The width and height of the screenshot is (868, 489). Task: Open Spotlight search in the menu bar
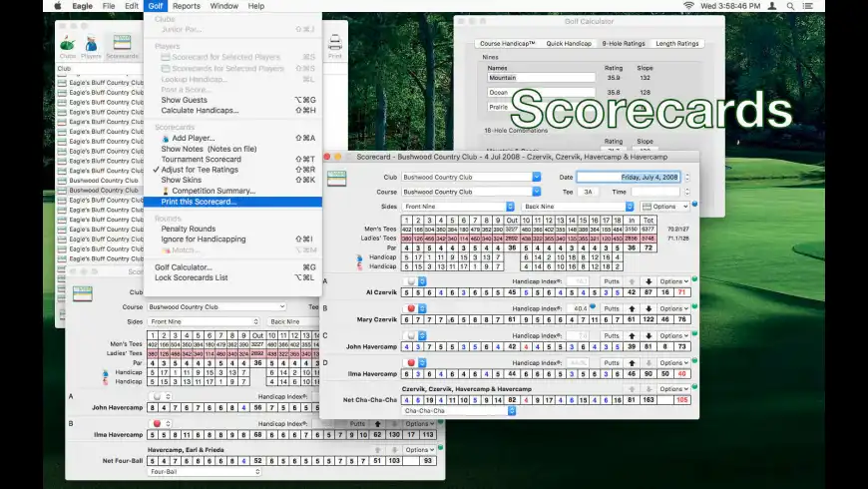tap(790, 6)
